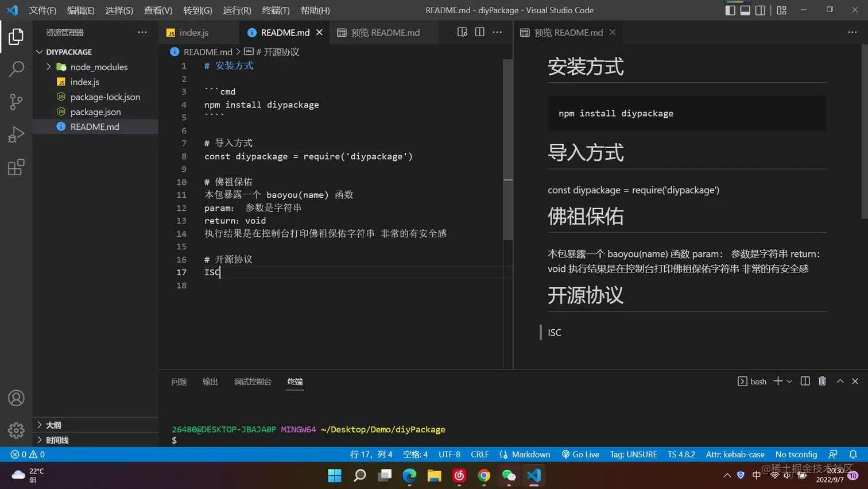Close the README.md editor tab
Screen dimensions: 868x489
click(x=319, y=33)
